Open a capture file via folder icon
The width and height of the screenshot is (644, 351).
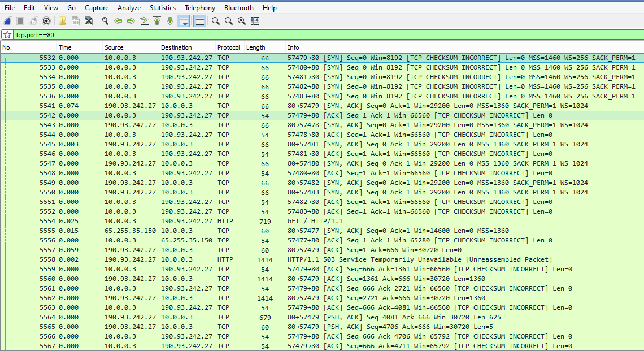62,21
